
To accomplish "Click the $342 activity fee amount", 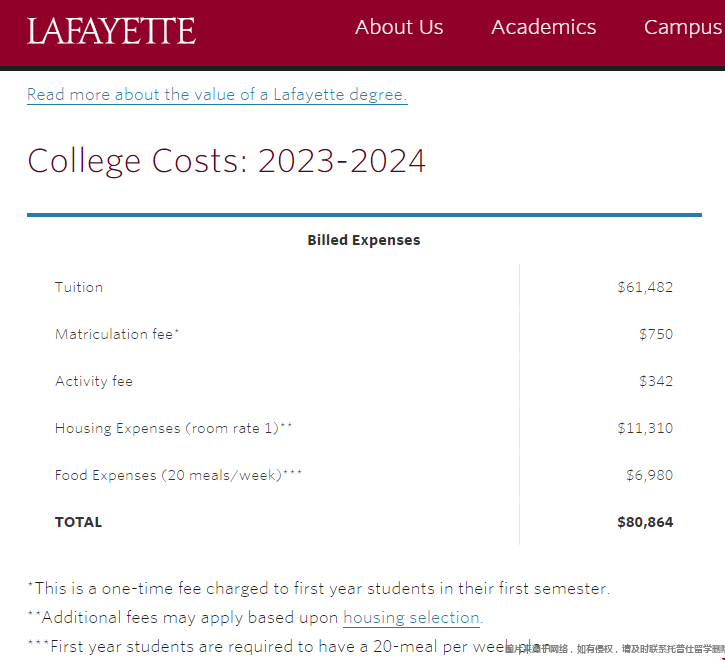I will tap(656, 382).
